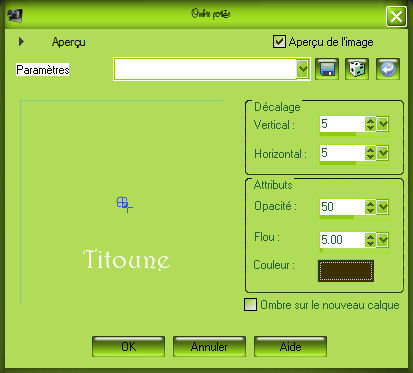Open the Paramètres presets dropdown
413x373 pixels.
click(x=303, y=69)
